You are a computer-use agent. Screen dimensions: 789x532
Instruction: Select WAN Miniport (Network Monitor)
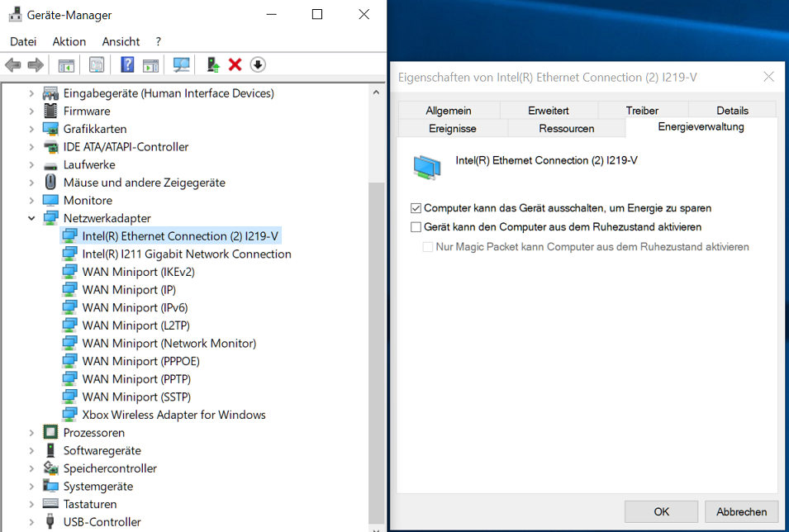[169, 344]
